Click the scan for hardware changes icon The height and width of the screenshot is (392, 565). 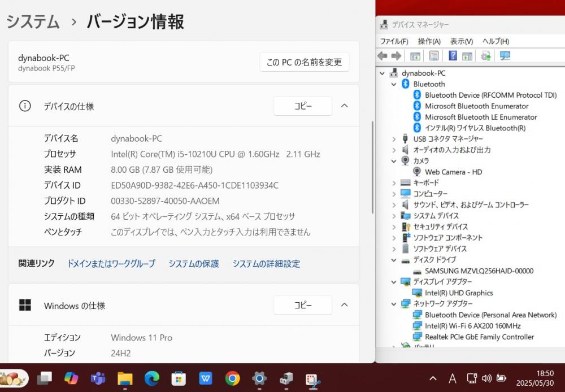coord(505,55)
